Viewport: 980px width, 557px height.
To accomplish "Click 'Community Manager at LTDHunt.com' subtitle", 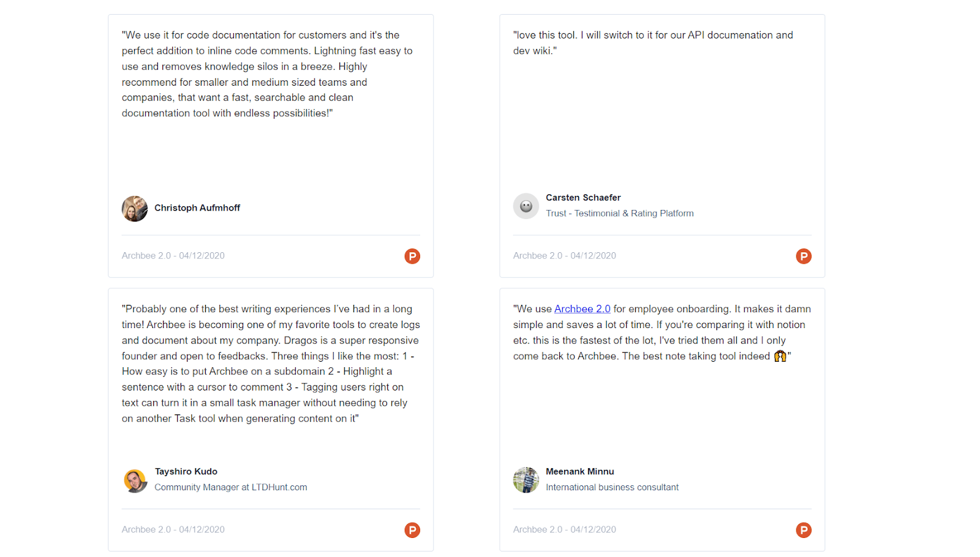I will [x=230, y=487].
